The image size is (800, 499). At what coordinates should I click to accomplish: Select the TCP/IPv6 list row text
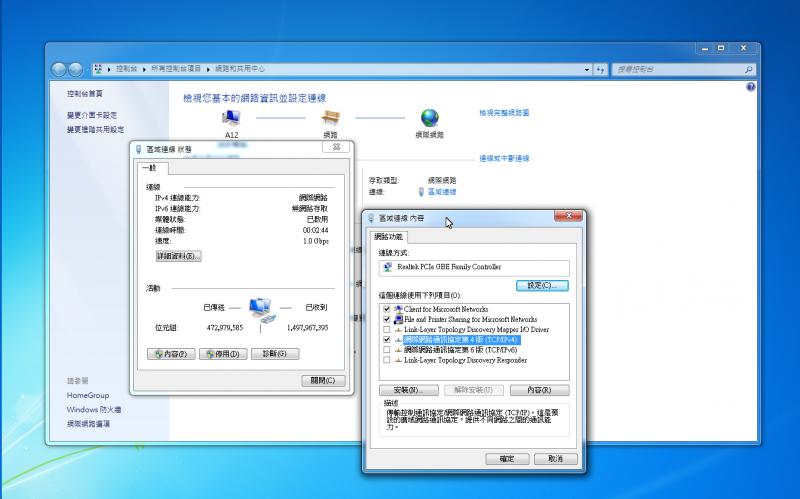pos(461,350)
